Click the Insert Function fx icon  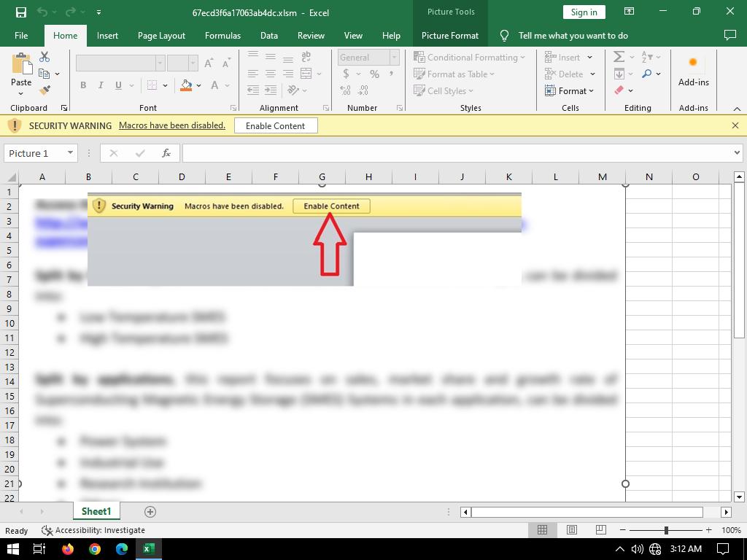[x=166, y=153]
